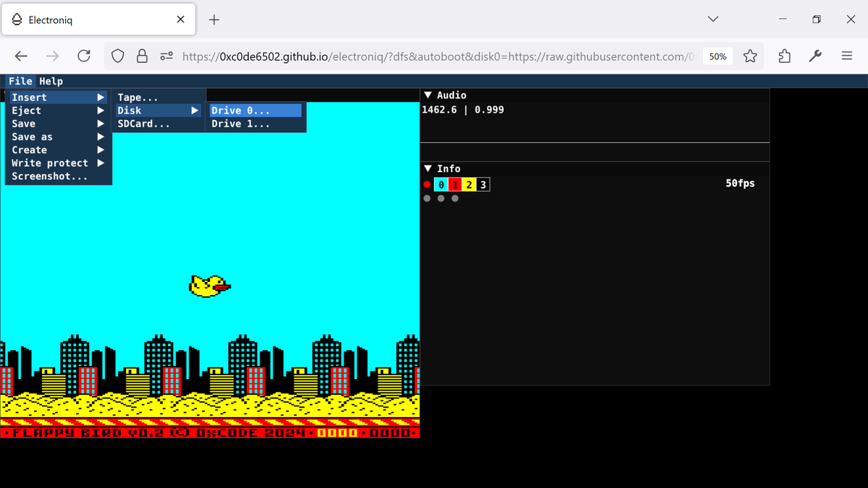This screenshot has height=488, width=868.
Task: Open the tracking protection shield icon
Action: pos(116,56)
